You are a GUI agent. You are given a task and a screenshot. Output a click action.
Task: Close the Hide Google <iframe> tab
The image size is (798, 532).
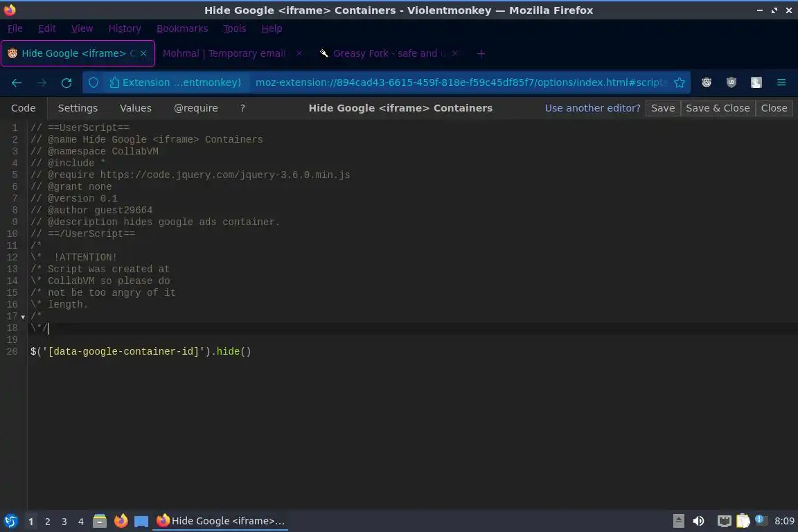tap(143, 53)
